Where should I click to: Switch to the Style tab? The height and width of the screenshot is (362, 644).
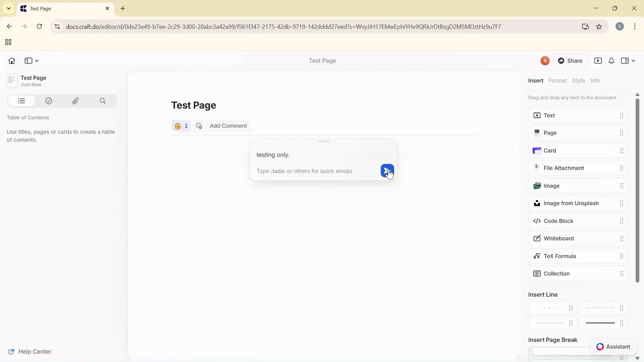click(579, 80)
